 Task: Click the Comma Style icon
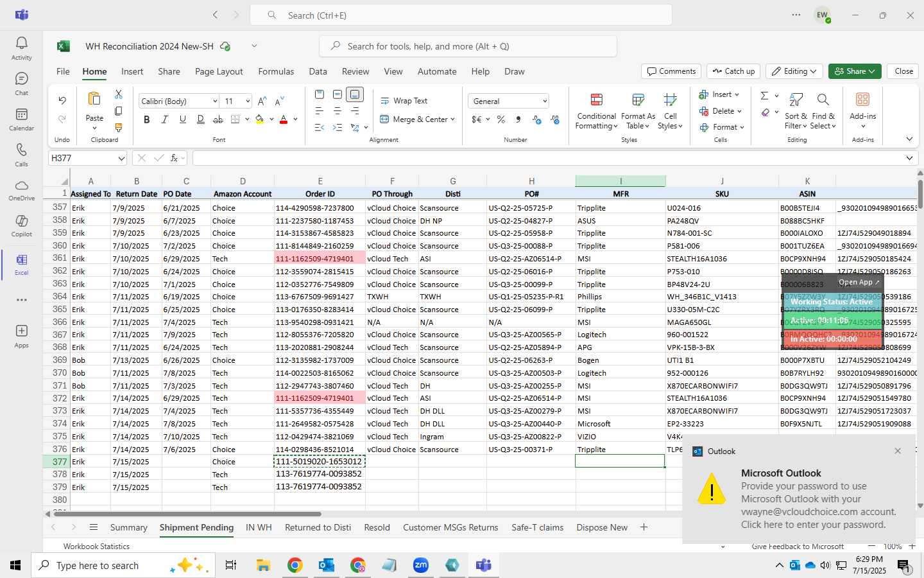[518, 119]
